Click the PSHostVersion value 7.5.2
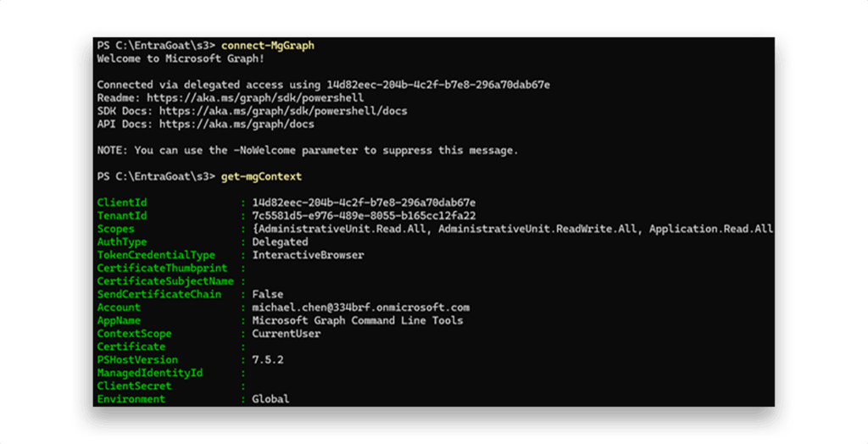This screenshot has height=444, width=868. click(267, 360)
